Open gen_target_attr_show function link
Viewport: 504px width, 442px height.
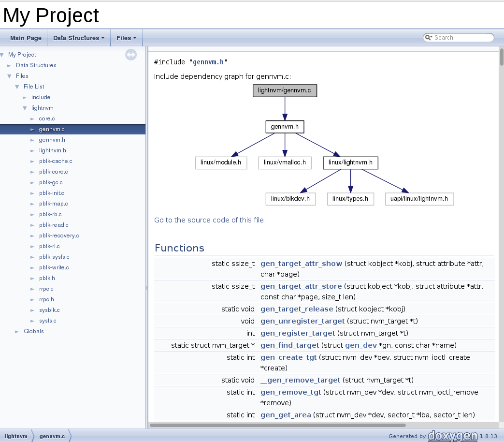(301, 264)
